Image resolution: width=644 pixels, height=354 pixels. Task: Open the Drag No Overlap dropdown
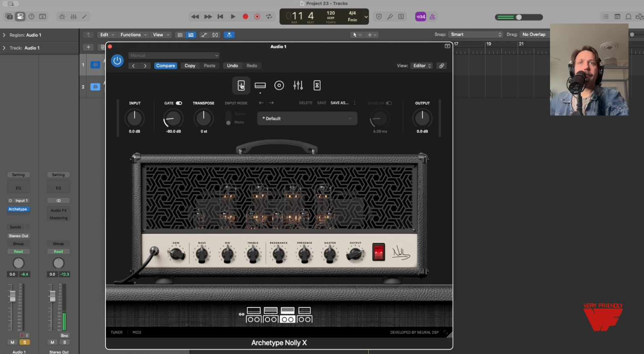pos(534,35)
